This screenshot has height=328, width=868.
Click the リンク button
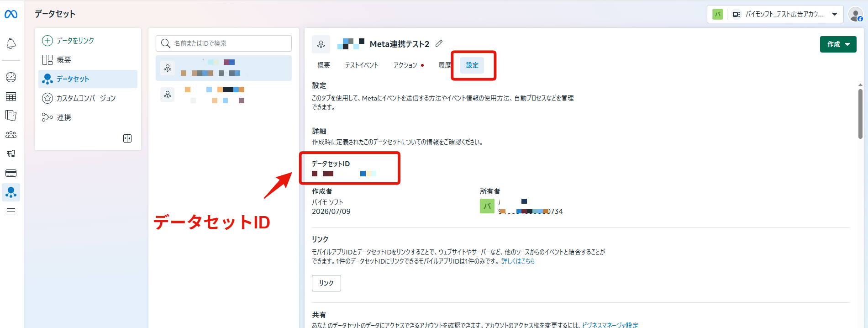(326, 283)
